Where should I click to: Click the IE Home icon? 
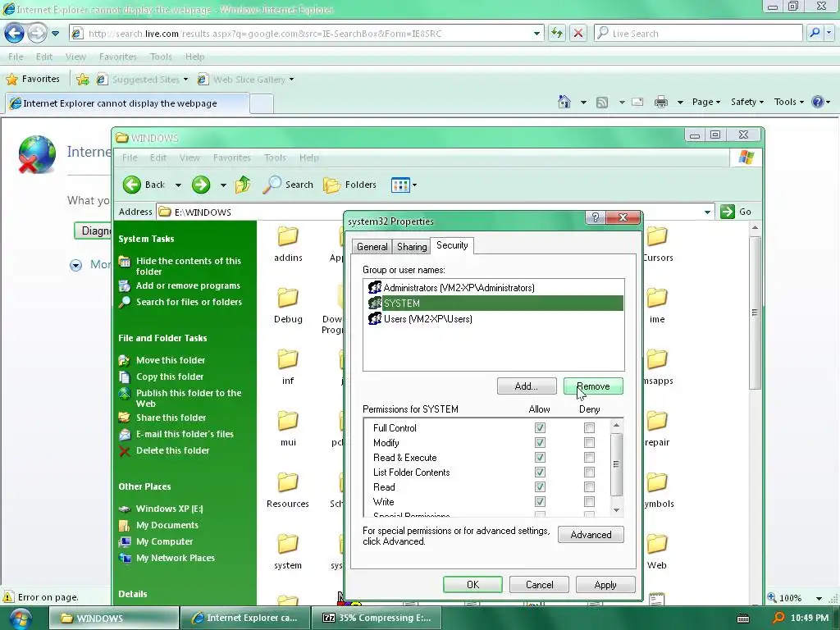[x=564, y=102]
